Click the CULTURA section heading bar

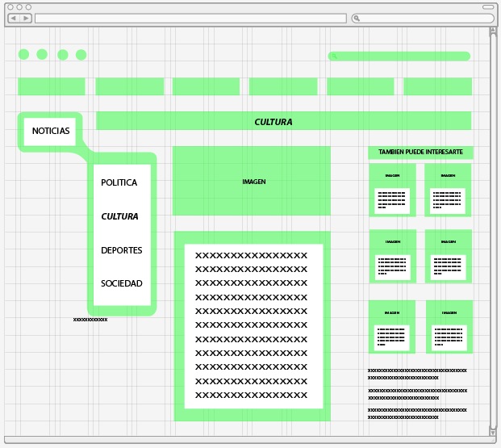(283, 121)
